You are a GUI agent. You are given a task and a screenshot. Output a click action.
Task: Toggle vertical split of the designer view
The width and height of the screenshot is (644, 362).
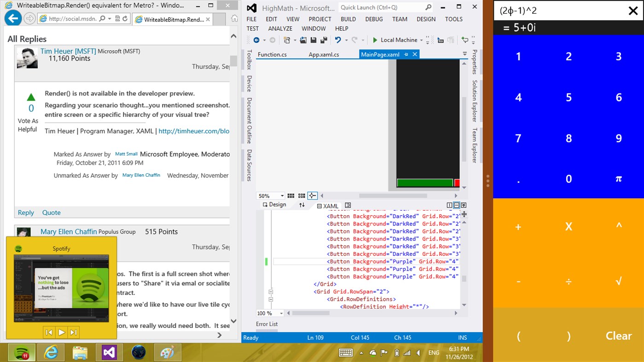449,205
